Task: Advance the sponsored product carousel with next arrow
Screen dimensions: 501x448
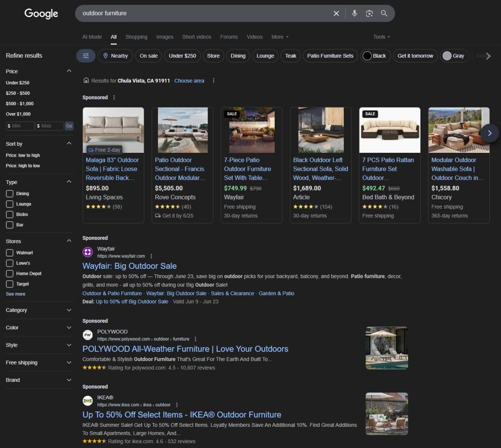Action: [x=490, y=133]
